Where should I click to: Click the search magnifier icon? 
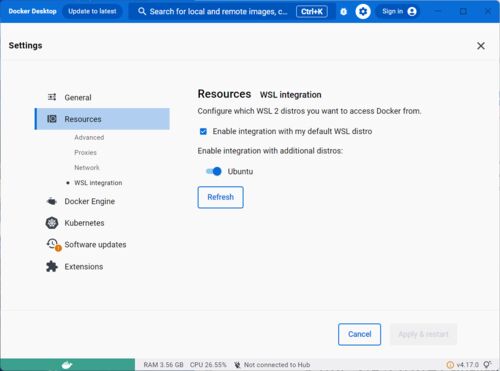[142, 11]
